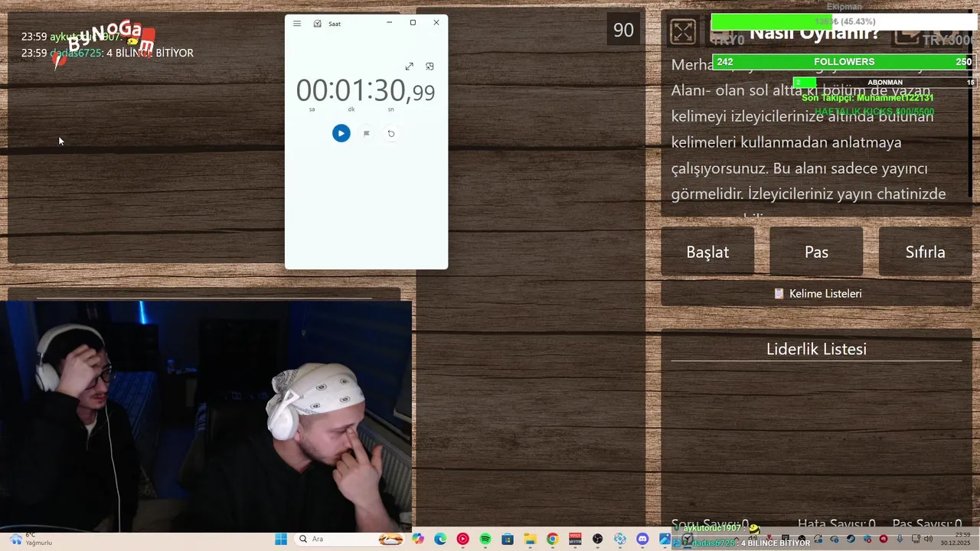The width and height of the screenshot is (980, 551).
Task: Click the FOLLOWERS progress bar
Action: click(x=844, y=62)
